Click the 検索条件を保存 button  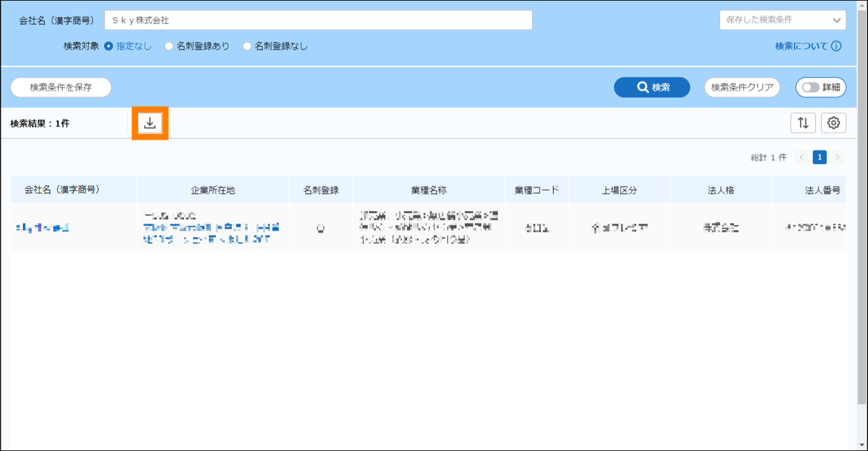coord(61,88)
